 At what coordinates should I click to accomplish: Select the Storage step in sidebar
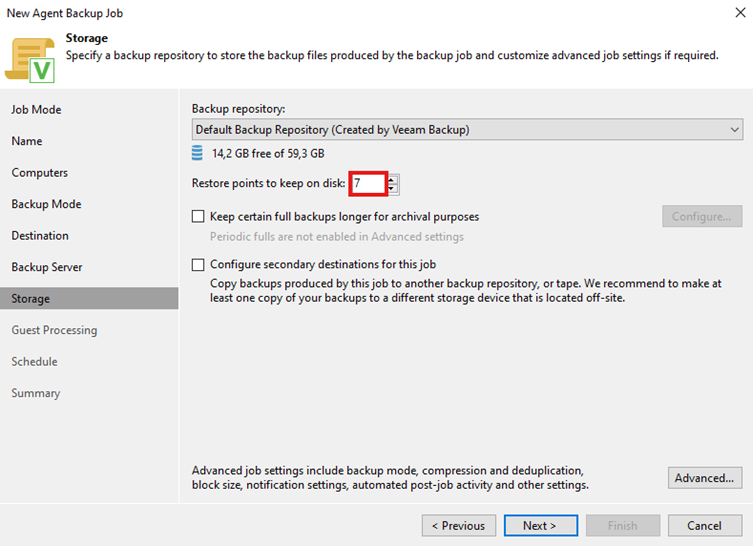click(x=31, y=299)
